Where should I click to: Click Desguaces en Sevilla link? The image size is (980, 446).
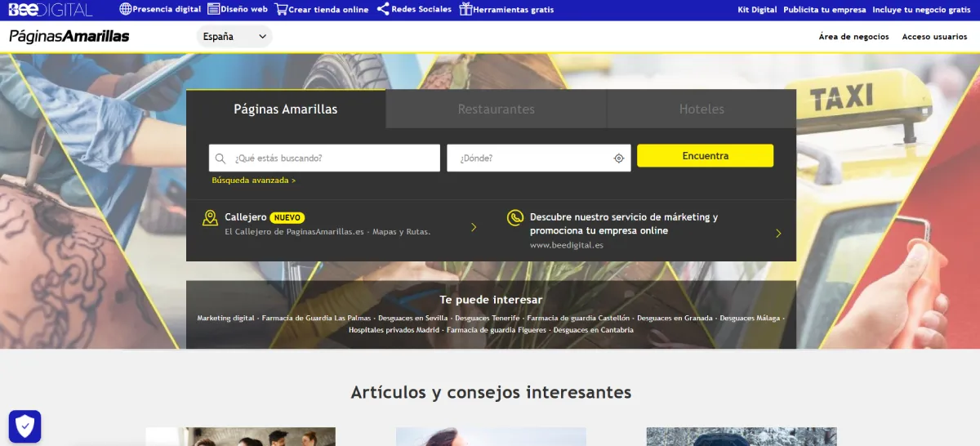413,318
